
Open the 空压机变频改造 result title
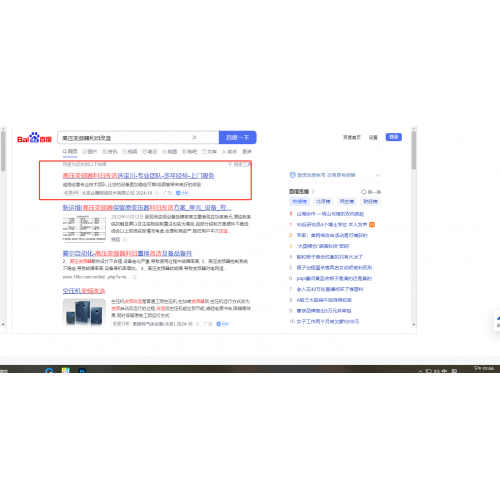point(84,291)
